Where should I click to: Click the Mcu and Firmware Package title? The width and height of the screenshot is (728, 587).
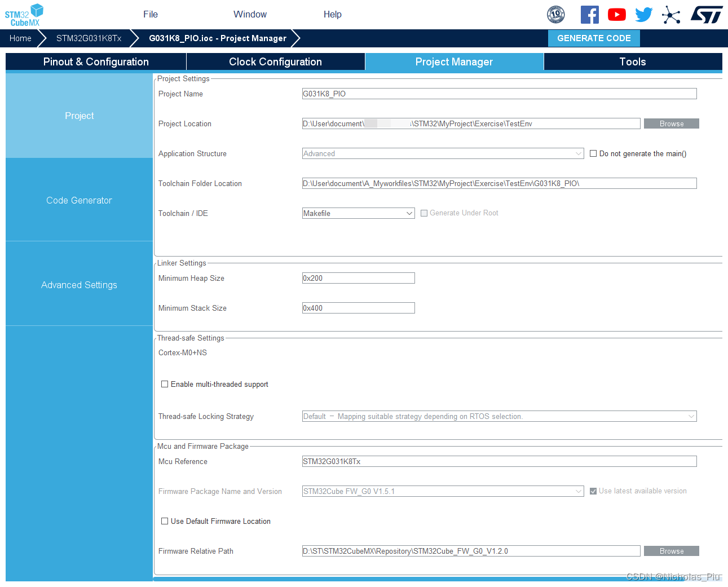(203, 446)
